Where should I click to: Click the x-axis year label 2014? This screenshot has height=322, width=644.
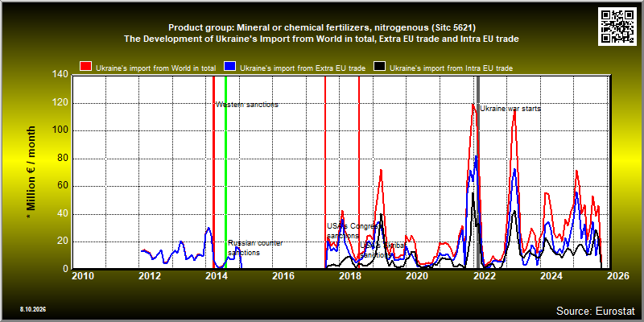coord(217,276)
